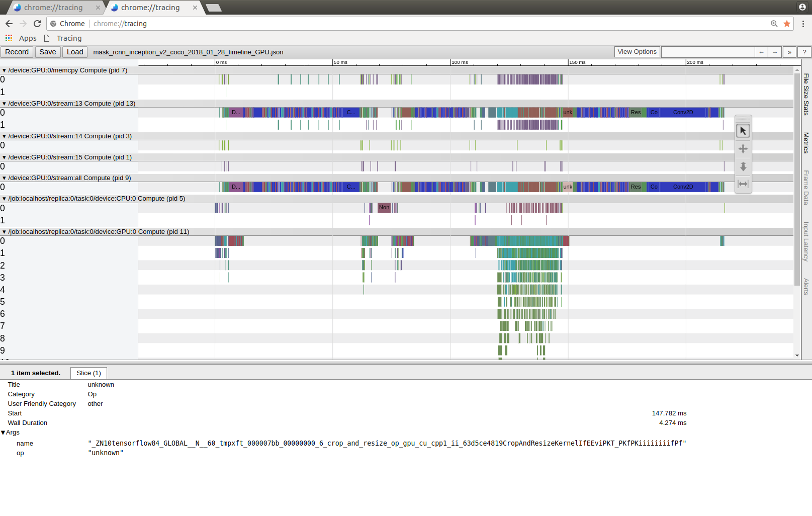Open Metrics side tab
Image resolution: width=812 pixels, height=516 pixels.
pos(806,143)
